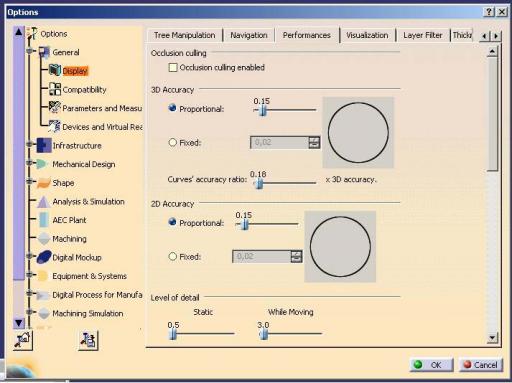The height and width of the screenshot is (383, 512).
Task: Expand the Shape tree node
Action: (29, 181)
